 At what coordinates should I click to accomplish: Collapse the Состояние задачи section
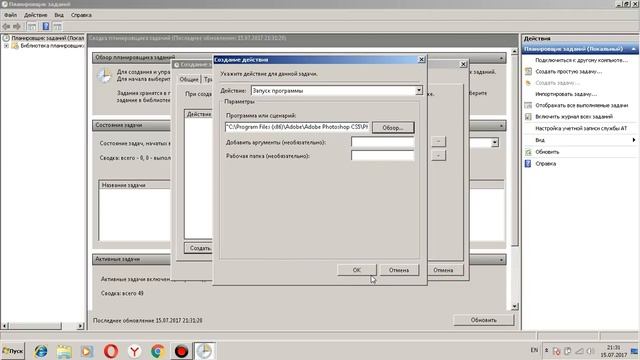[501, 126]
